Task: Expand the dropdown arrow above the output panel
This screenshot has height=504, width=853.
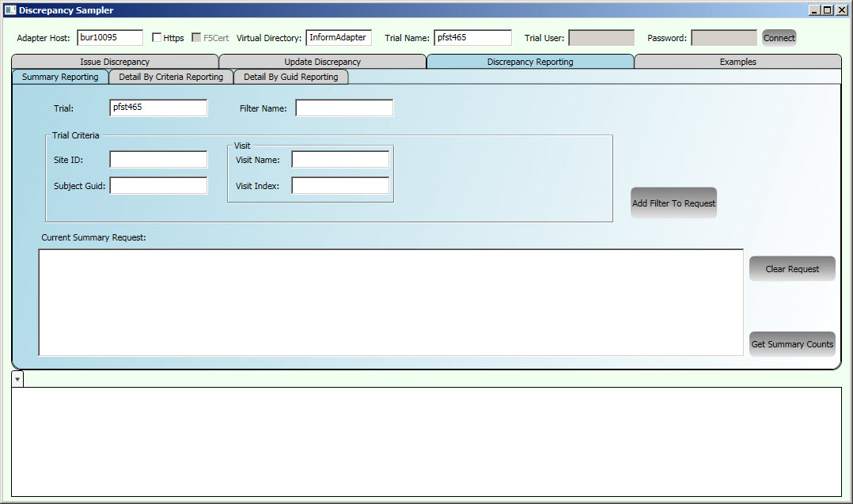Action: (17, 379)
